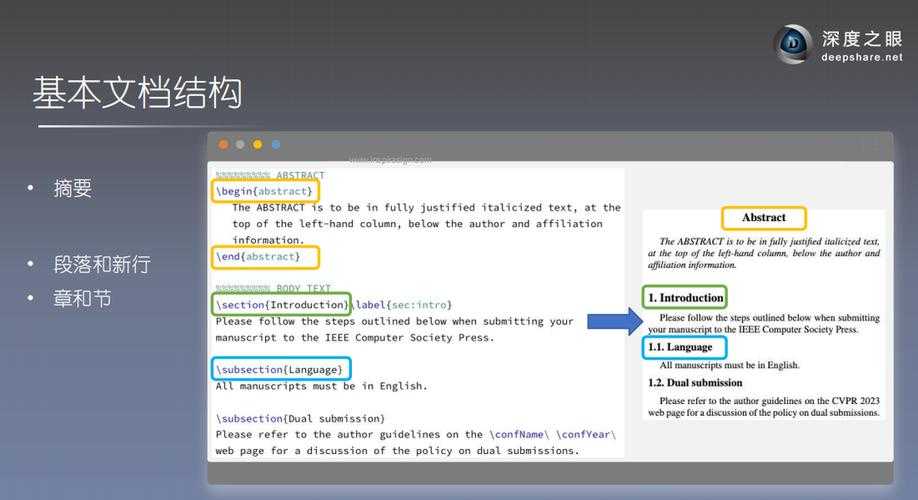Click the \subsection{Dual submission} line
This screenshot has height=500, width=918.
(x=300, y=418)
